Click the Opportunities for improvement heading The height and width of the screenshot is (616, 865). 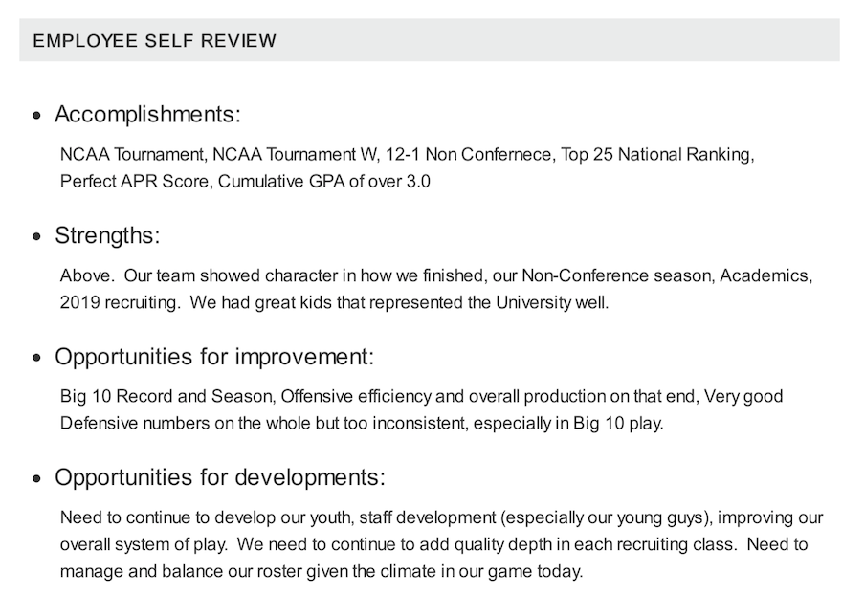(x=214, y=357)
